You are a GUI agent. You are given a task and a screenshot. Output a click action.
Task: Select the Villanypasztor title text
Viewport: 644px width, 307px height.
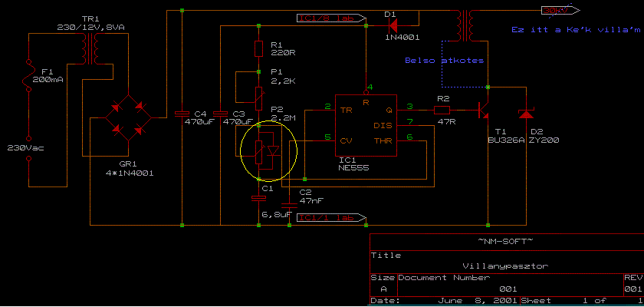coord(505,266)
